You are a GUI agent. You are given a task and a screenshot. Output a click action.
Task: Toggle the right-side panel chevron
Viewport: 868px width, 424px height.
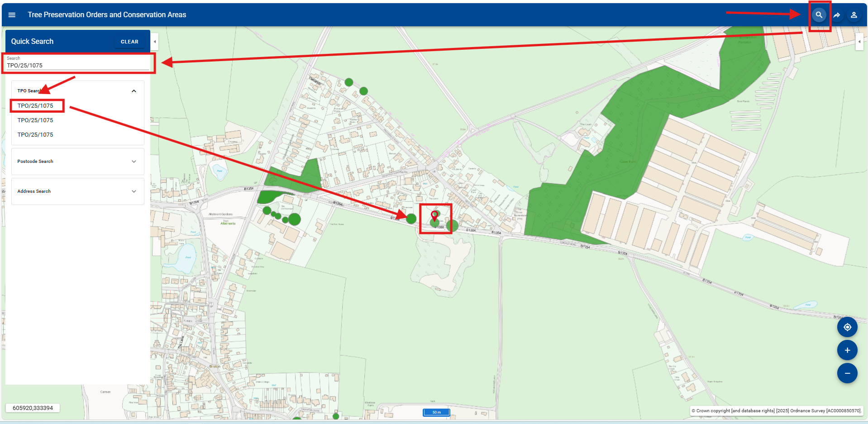click(x=859, y=41)
